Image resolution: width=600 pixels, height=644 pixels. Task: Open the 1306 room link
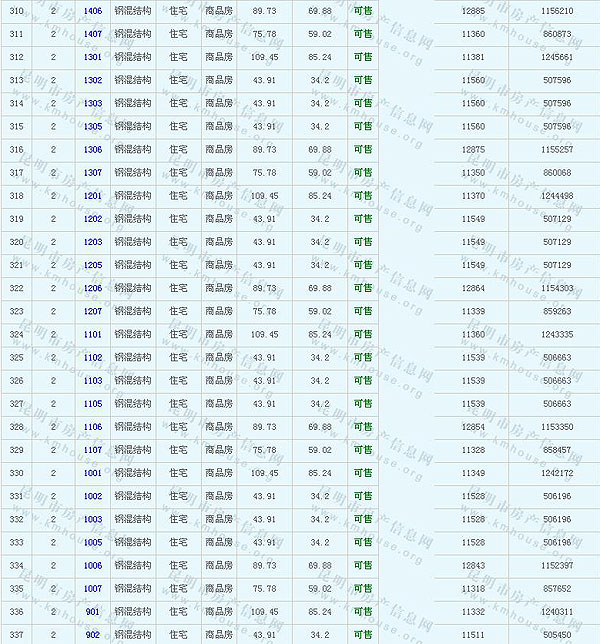(x=93, y=150)
